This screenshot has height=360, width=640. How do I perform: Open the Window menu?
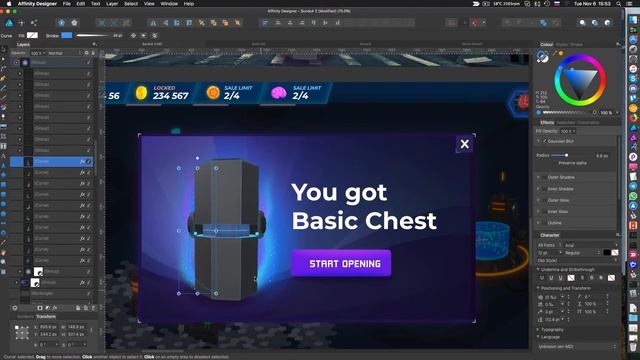click(169, 4)
